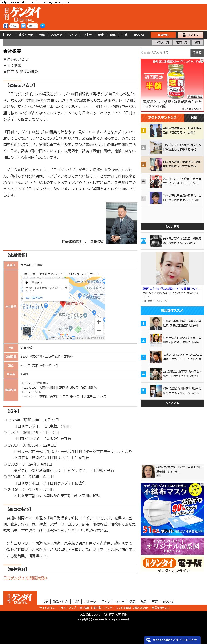This screenshot has width=207, height=644.
Task: Open the 河井夫妻逮捕 ranking article
Action: point(172,130)
